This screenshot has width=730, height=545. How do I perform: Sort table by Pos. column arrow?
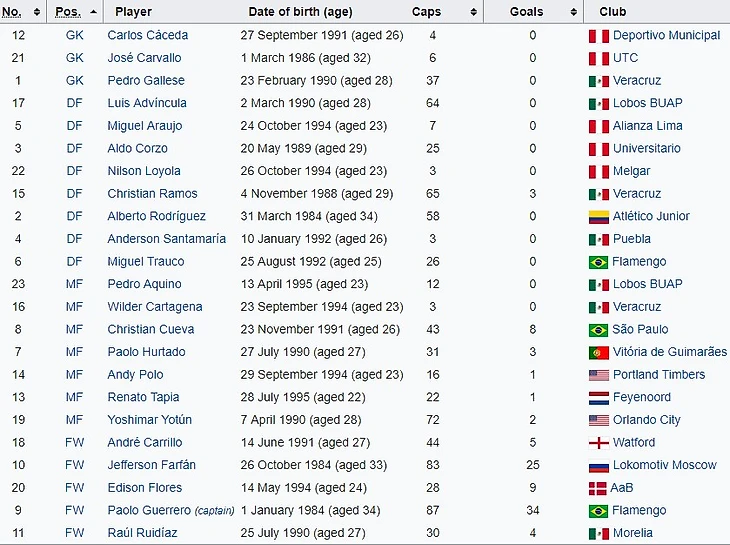pos(94,12)
